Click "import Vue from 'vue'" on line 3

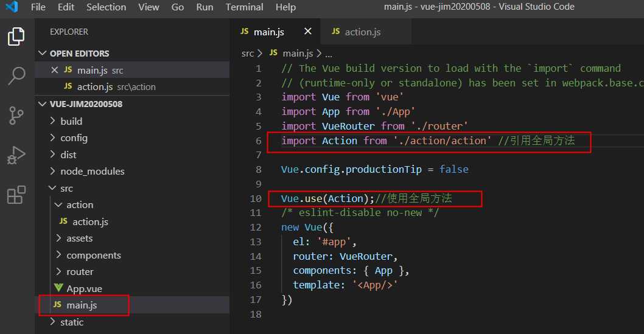coord(342,97)
